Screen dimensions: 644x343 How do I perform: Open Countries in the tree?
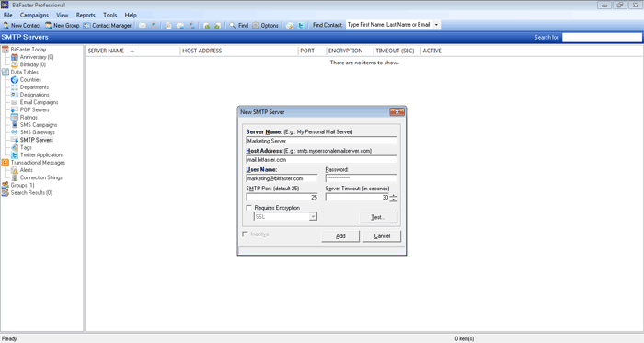[x=30, y=80]
